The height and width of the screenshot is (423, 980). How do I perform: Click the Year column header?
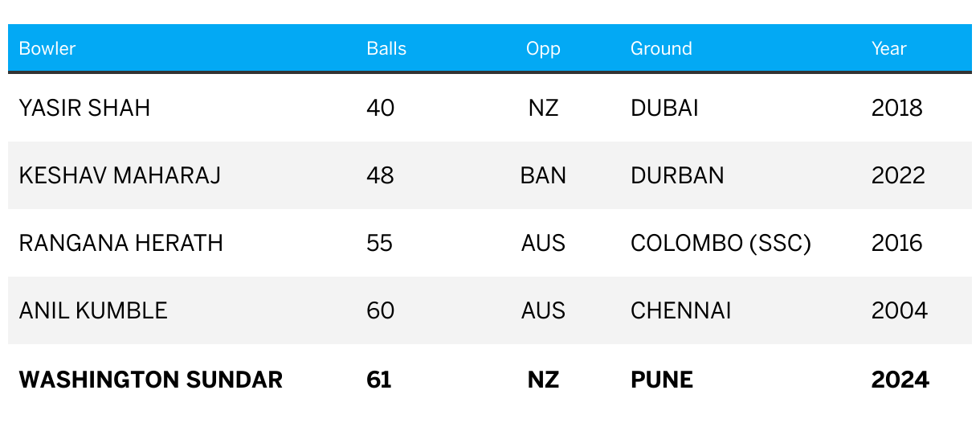click(x=888, y=48)
